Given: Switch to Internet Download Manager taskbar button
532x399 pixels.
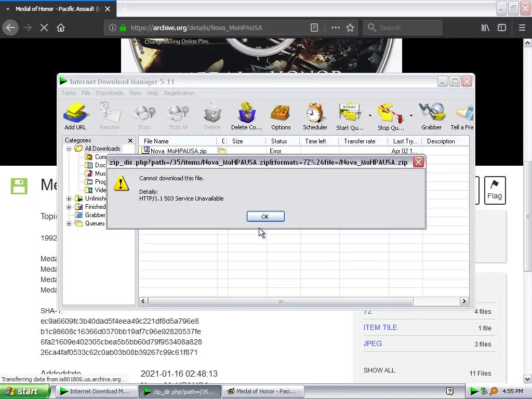Looking at the screenshot, I should coord(96,392).
